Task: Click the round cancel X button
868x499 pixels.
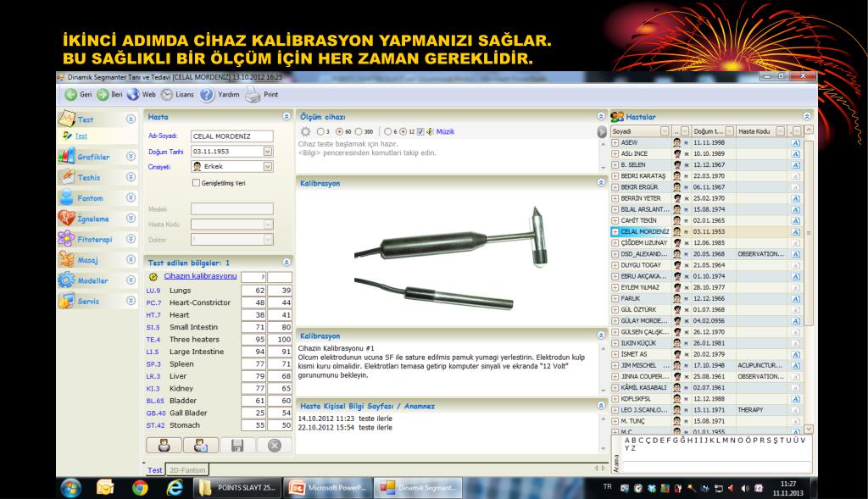Action: click(x=274, y=446)
